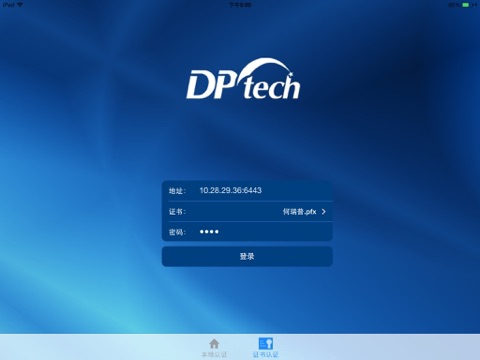Click the 登录 login button
Screen dimensions: 480x360
(247, 256)
